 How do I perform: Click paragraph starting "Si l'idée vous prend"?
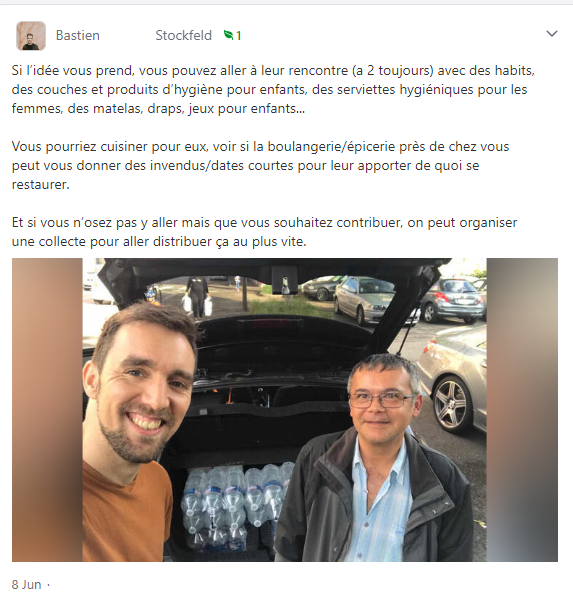click(273, 89)
